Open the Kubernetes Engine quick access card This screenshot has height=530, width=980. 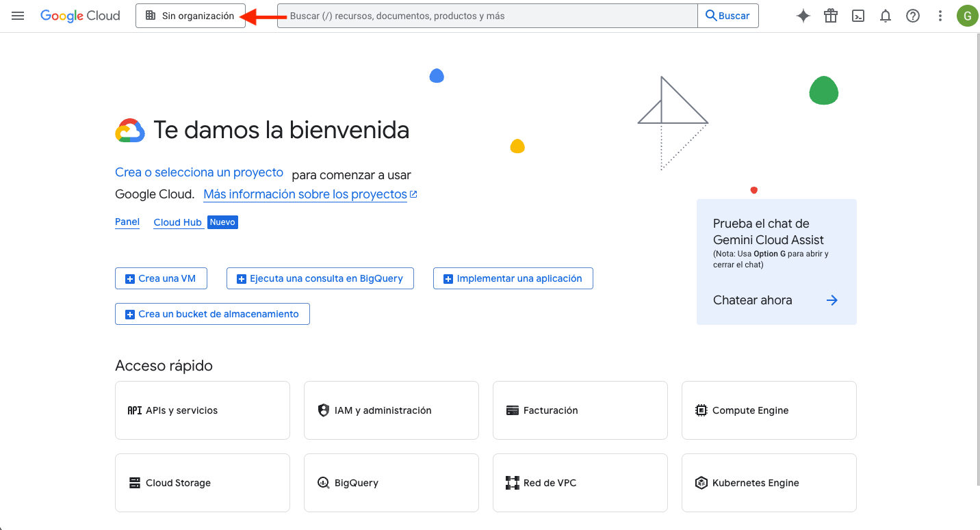click(769, 483)
